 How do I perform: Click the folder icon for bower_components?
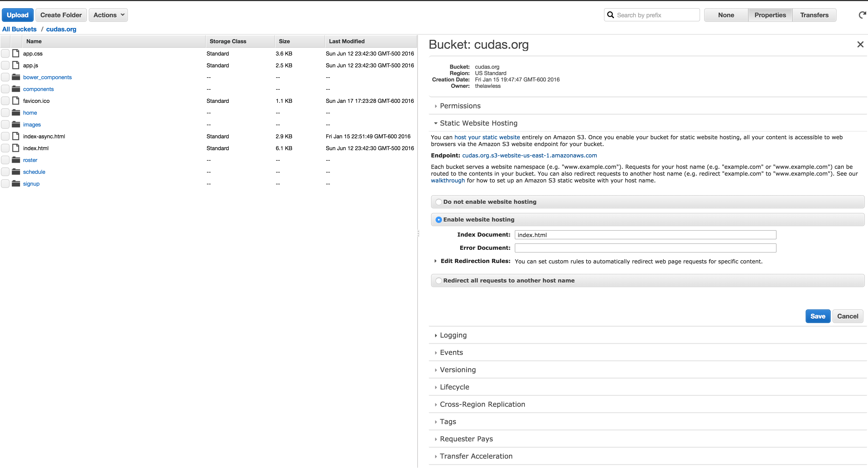pyautogui.click(x=16, y=77)
